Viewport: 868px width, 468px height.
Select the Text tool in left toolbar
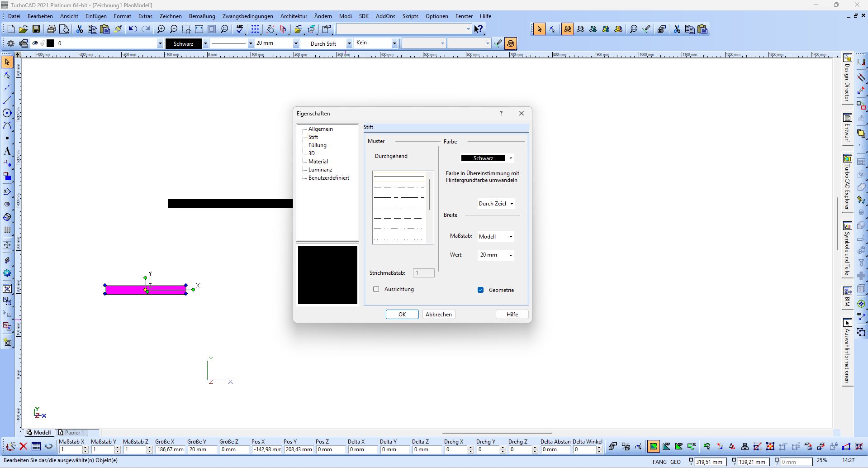point(7,151)
